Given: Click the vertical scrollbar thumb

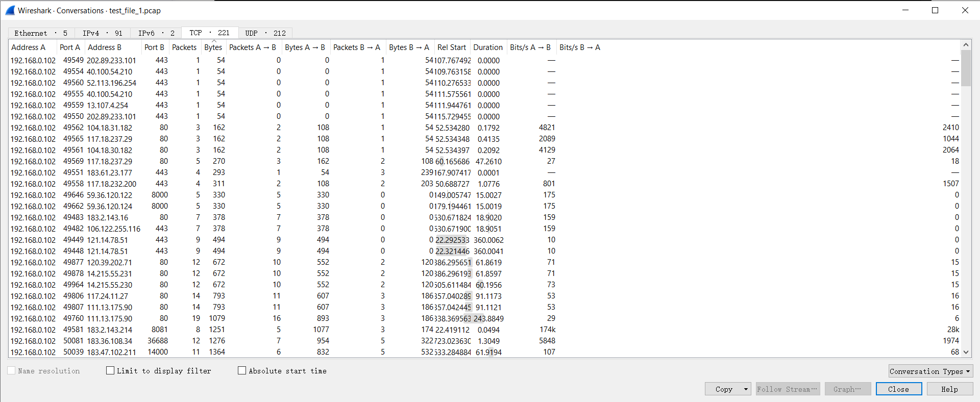Looking at the screenshot, I should pyautogui.click(x=966, y=68).
